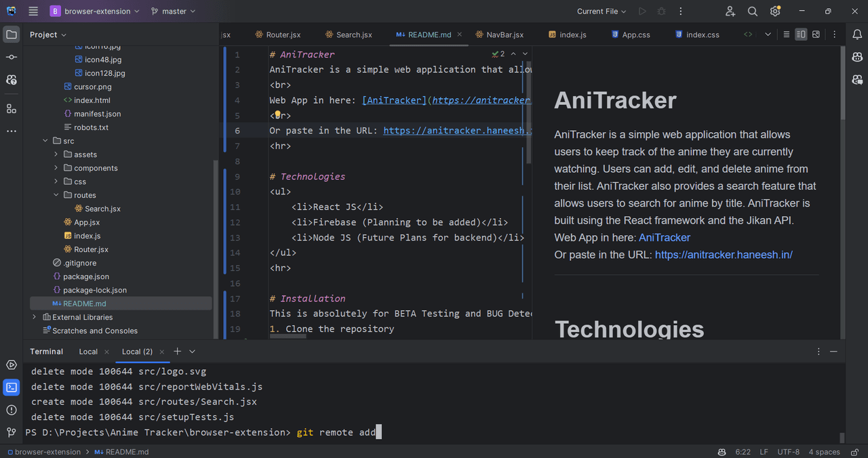
Task: Open the Problems tool window
Action: click(12, 410)
